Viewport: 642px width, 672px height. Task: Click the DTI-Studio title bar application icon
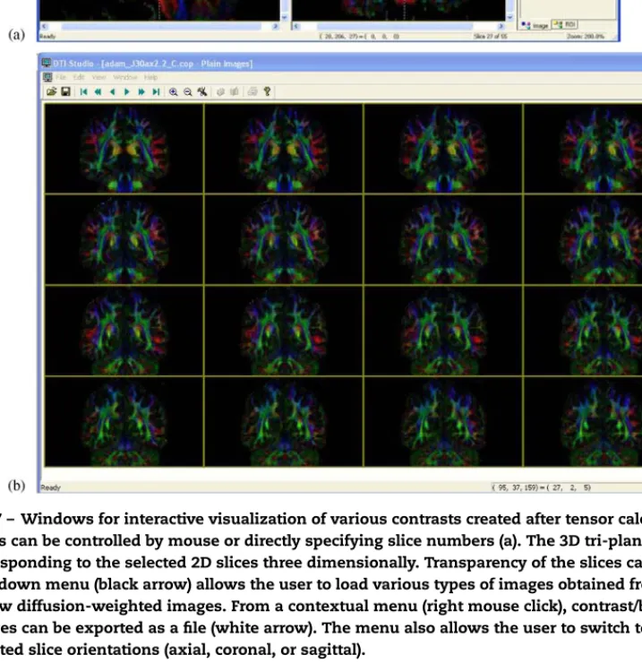46,64
